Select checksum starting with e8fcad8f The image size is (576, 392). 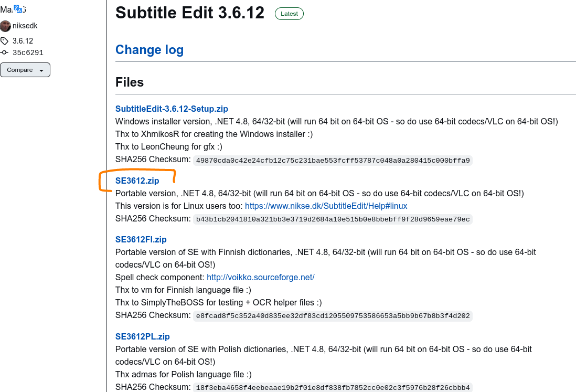click(333, 316)
